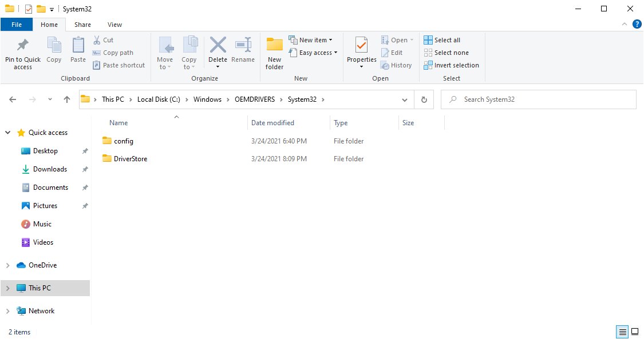The width and height of the screenshot is (644, 339).
Task: Click the Copy ribbon button
Action: [x=54, y=50]
